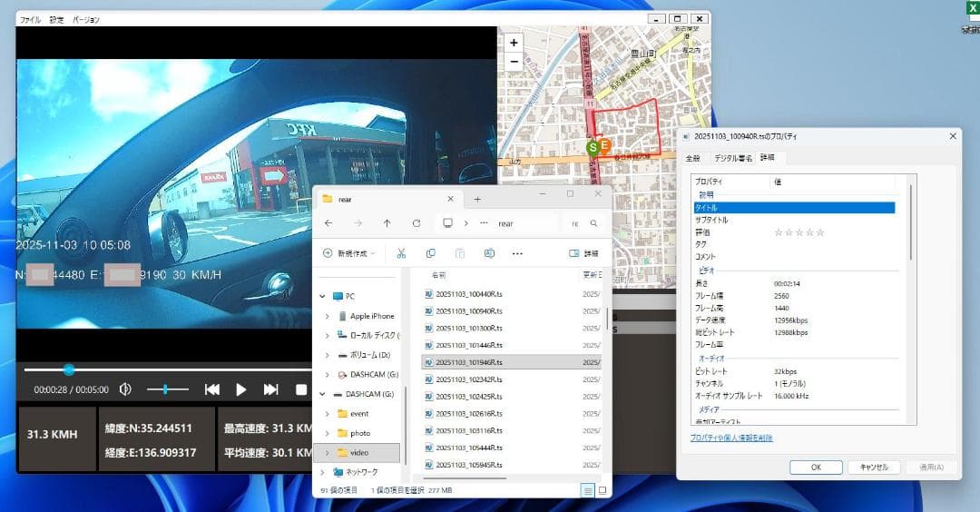Viewport: 980px width, 512px height.
Task: Click OK in the properties dialog
Action: click(x=815, y=468)
